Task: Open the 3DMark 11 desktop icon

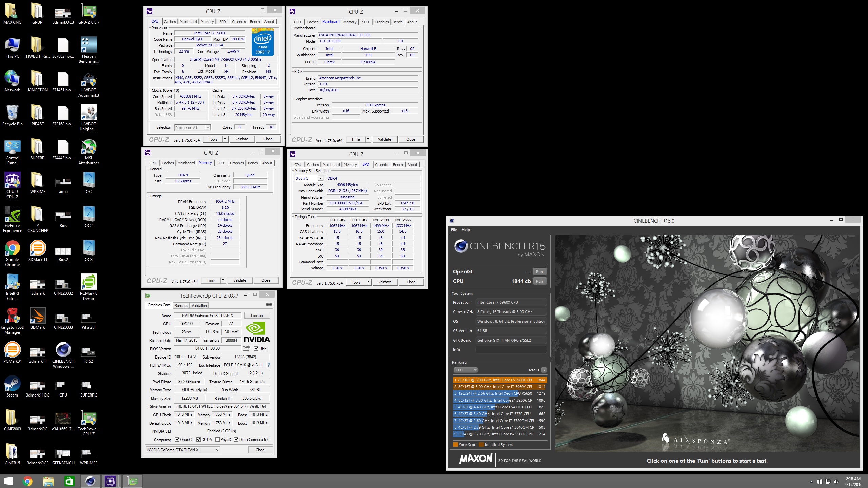Action: tap(38, 251)
